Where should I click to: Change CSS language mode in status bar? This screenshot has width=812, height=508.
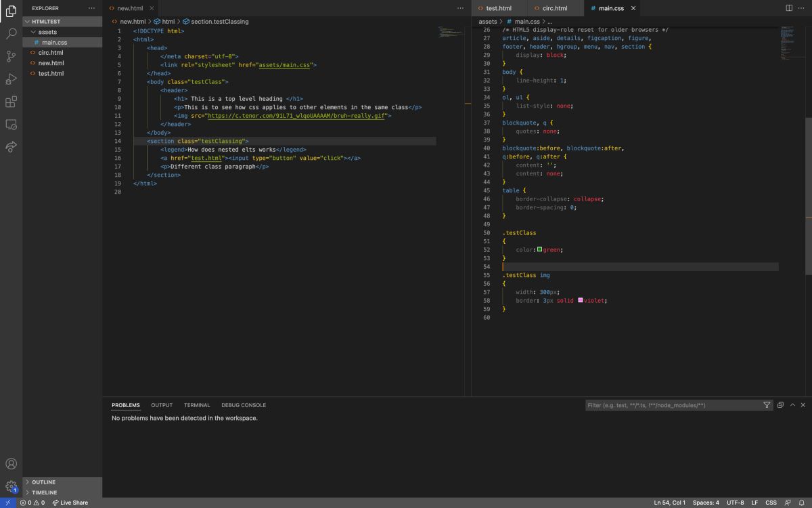coord(771,503)
